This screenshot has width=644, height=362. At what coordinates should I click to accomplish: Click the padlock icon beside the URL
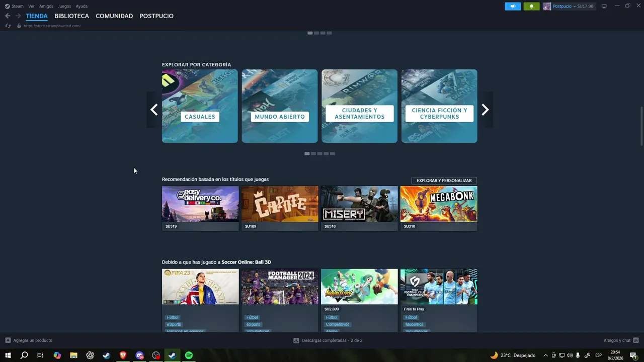[19, 26]
